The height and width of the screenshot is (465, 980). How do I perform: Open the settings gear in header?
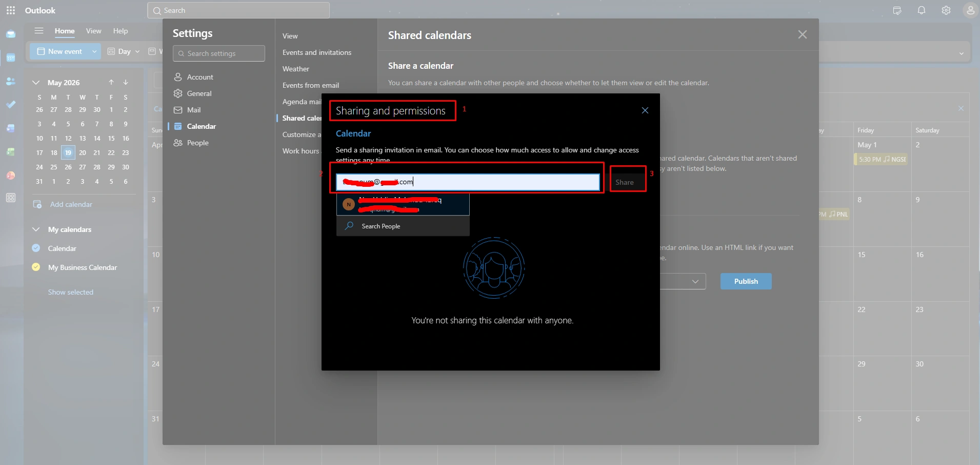coord(946,10)
